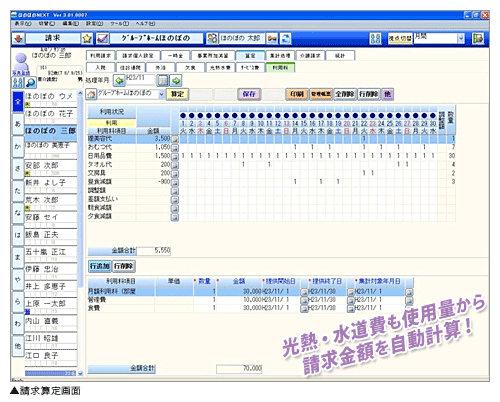Viewport: 500px width, 402px height.
Task: Switch to the 一時金 tab
Action: point(175,56)
